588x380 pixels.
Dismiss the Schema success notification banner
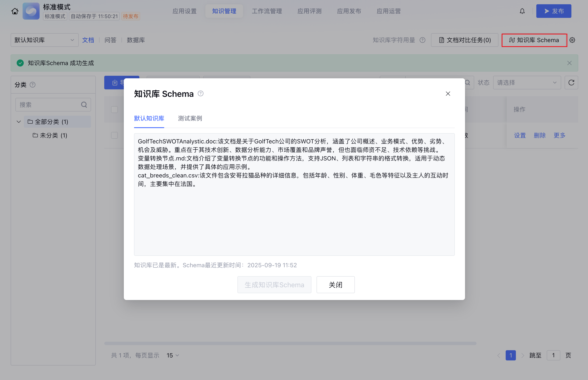coord(569,63)
